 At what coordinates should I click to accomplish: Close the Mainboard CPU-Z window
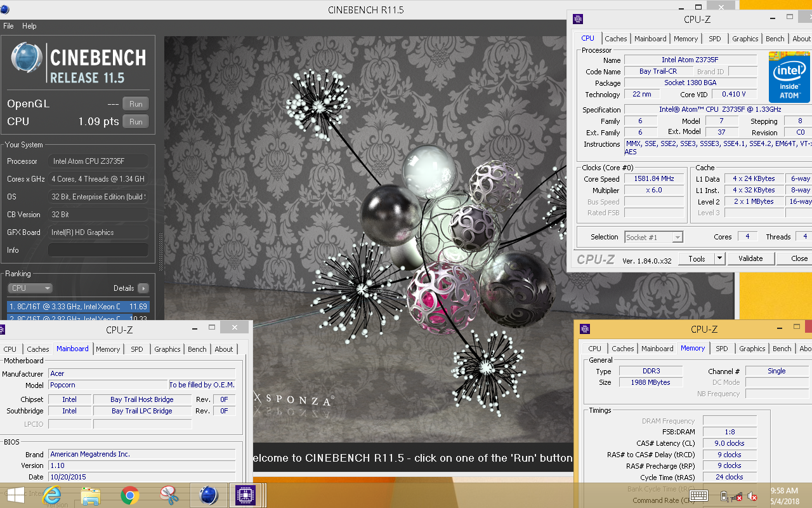235,328
